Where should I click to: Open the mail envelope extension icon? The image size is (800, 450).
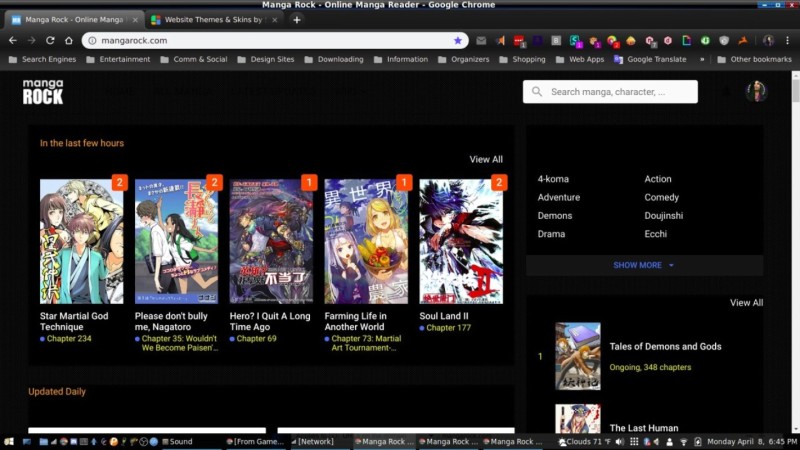[x=481, y=41]
